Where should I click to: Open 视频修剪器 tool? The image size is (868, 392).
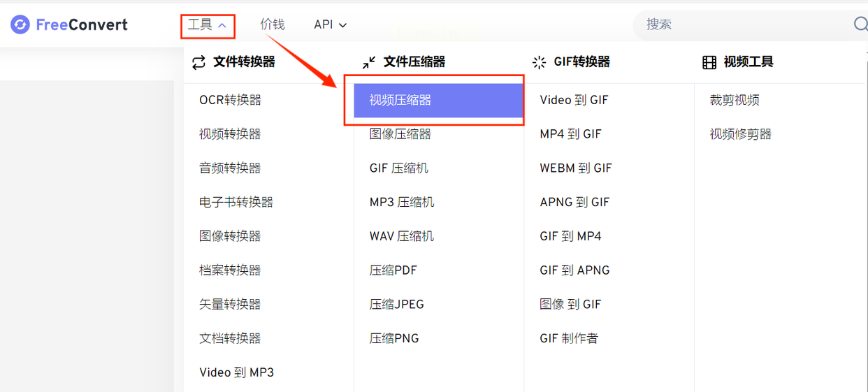[741, 134]
